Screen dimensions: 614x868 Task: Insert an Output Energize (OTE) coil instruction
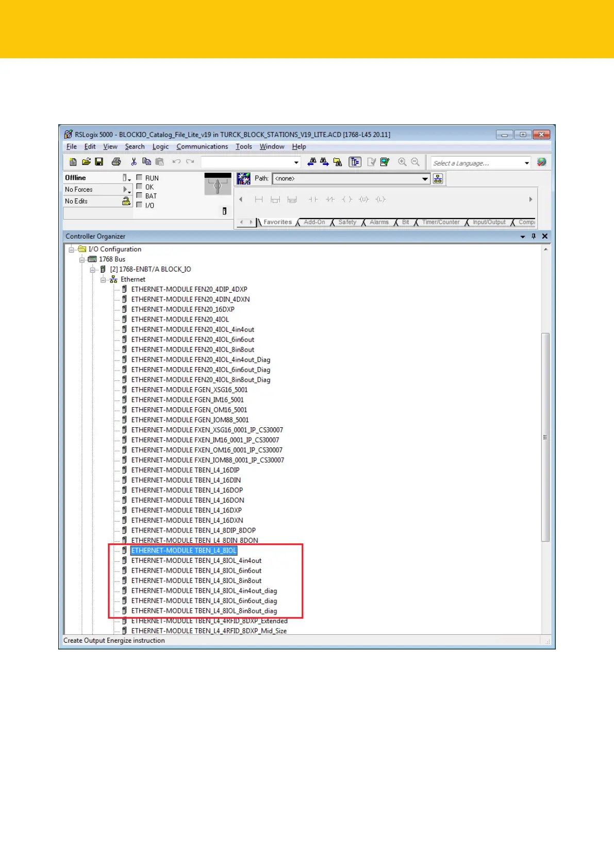tap(347, 199)
